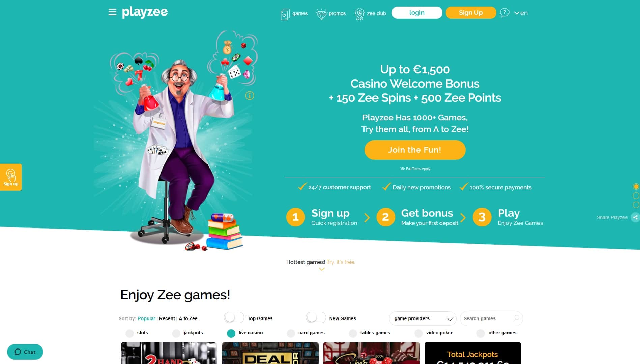
Task: Click the zee club badge icon
Action: [359, 14]
